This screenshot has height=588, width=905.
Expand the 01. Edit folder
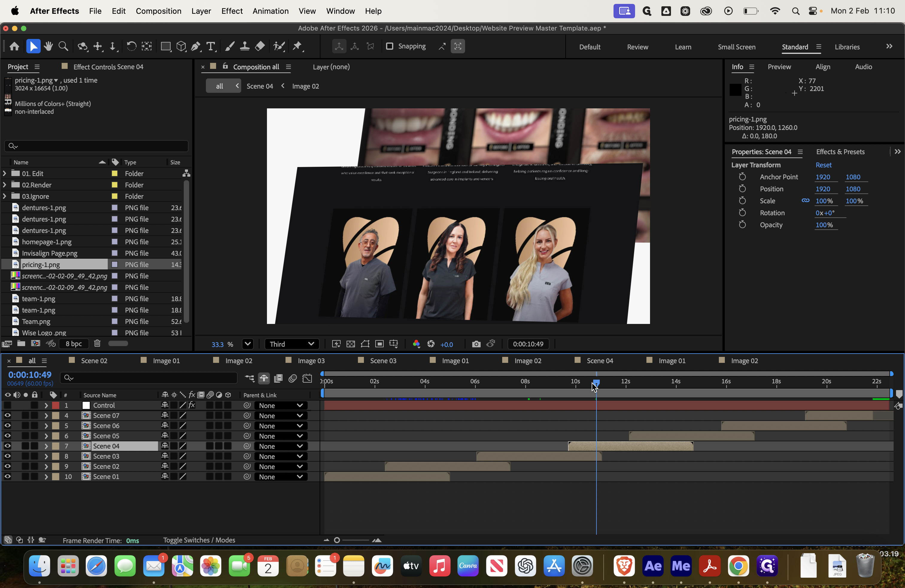tap(4, 173)
